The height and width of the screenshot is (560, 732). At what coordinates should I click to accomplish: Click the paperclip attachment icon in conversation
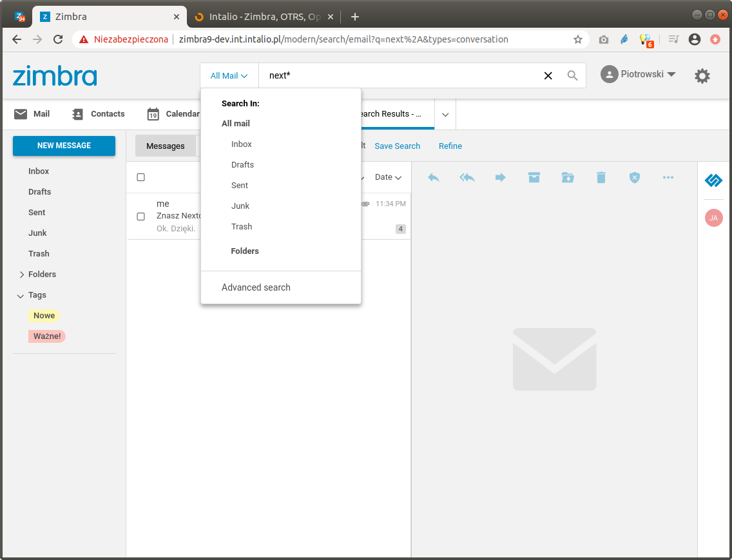pyautogui.click(x=365, y=204)
